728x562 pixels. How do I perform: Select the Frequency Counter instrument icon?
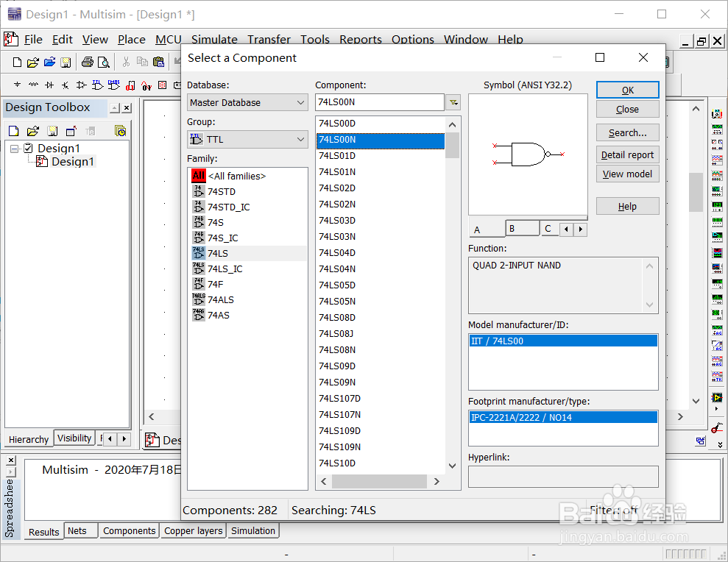pos(717,206)
